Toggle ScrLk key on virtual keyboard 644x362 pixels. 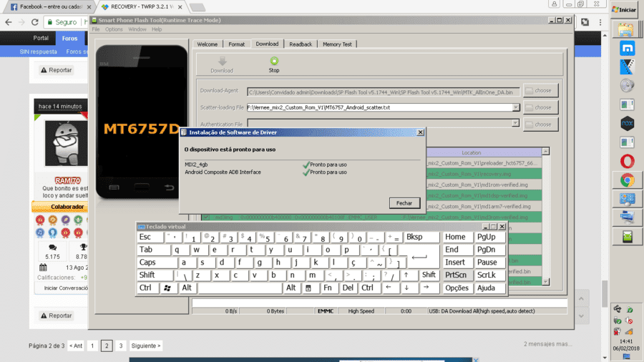tap(489, 275)
